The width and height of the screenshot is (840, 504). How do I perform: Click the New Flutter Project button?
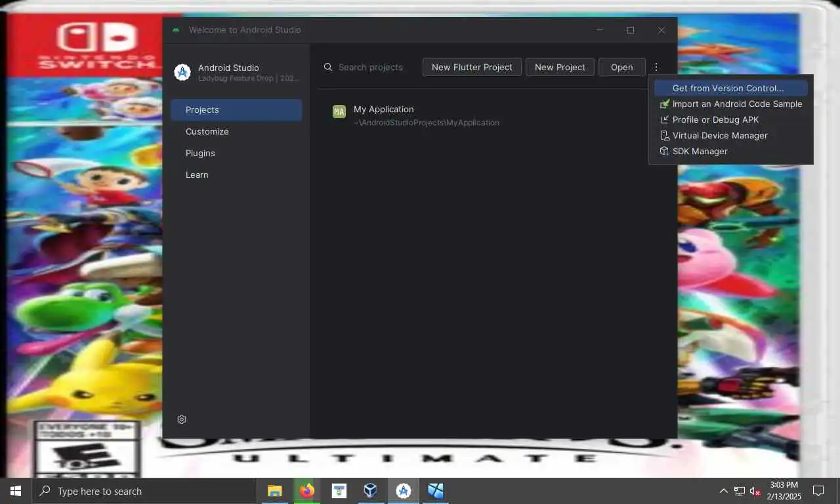click(472, 67)
